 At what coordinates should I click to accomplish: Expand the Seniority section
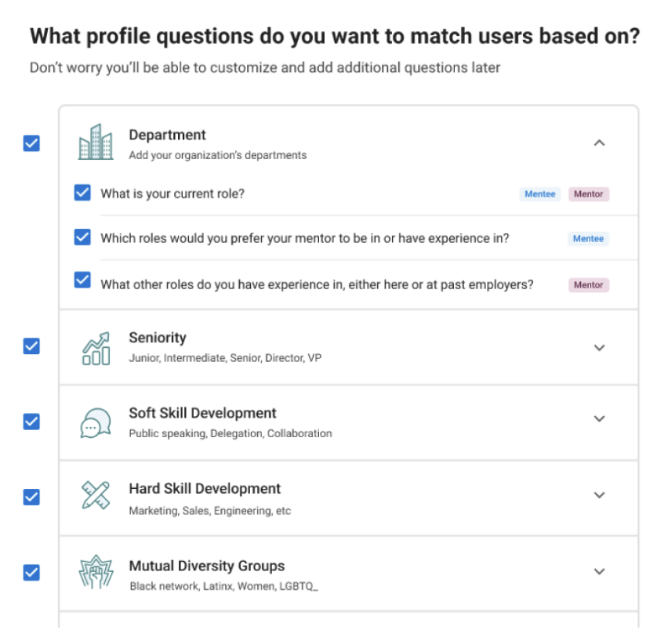[x=600, y=347]
